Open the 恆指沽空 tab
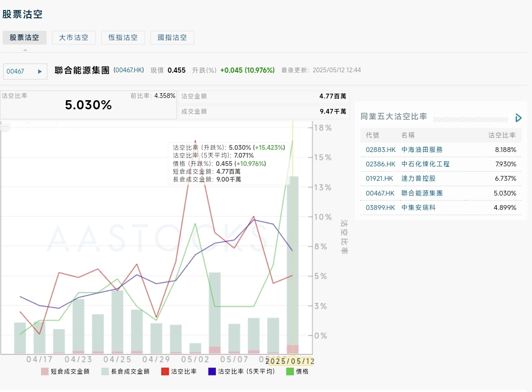This screenshot has width=532, height=392. pyautogui.click(x=123, y=37)
